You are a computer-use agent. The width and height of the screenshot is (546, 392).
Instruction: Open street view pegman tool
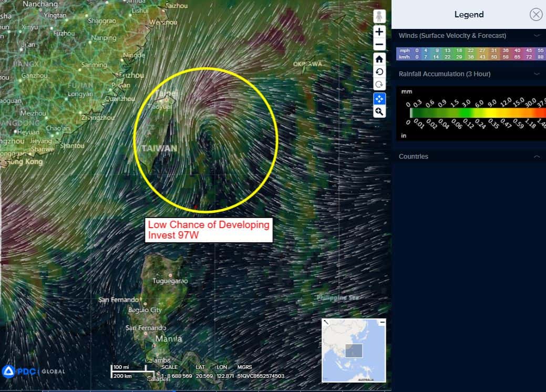379,17
